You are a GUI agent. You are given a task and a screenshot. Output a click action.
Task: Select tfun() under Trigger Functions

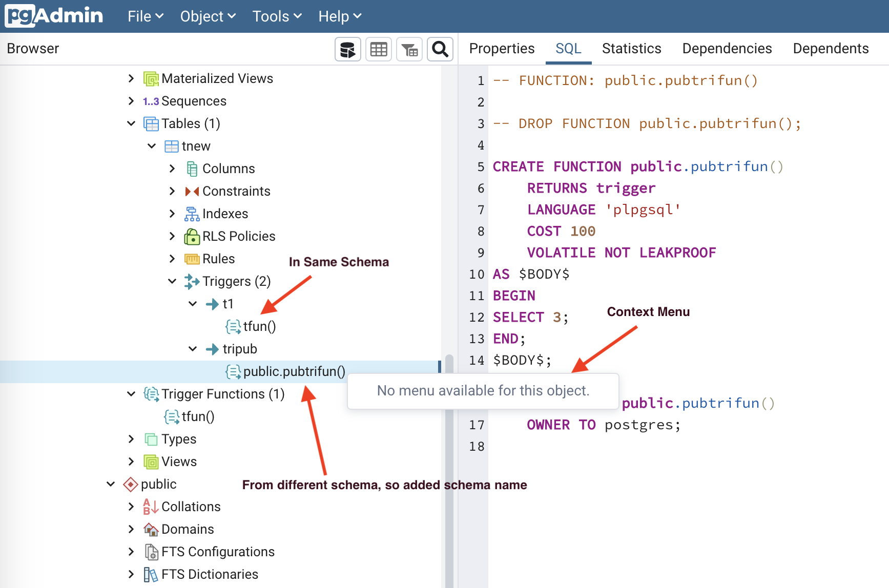pyautogui.click(x=198, y=417)
